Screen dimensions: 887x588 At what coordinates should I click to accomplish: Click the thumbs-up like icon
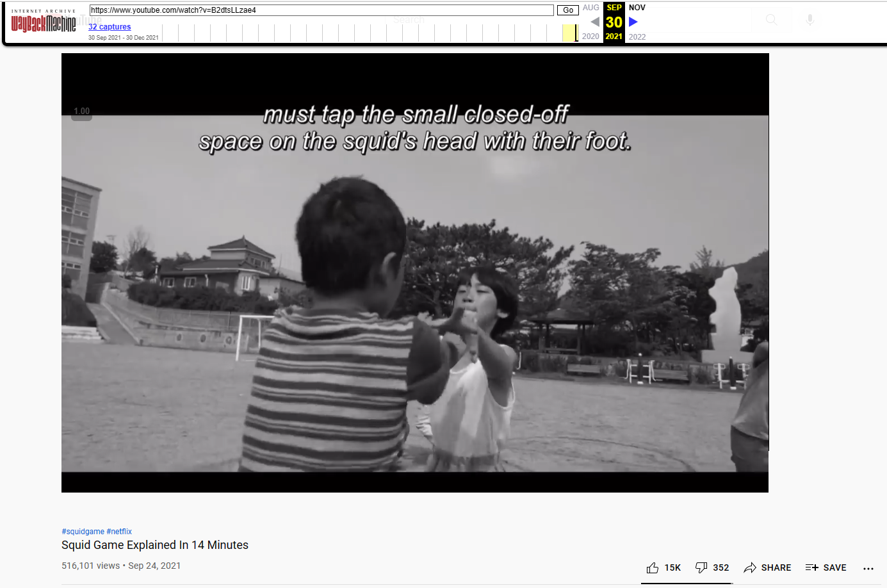(x=653, y=568)
